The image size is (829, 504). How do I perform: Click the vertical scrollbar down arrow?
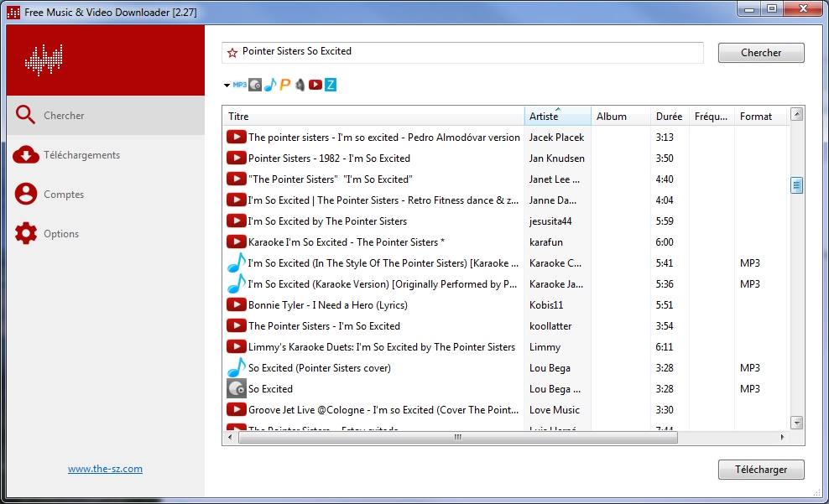click(797, 422)
